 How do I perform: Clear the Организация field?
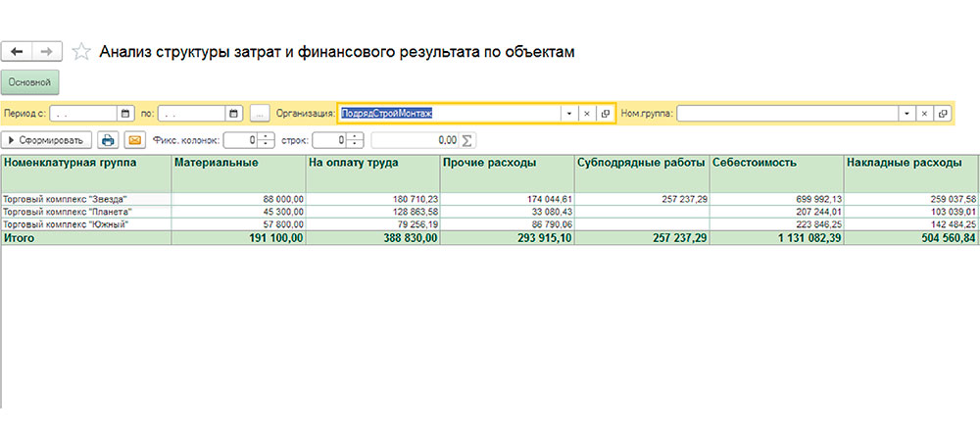coord(587,113)
